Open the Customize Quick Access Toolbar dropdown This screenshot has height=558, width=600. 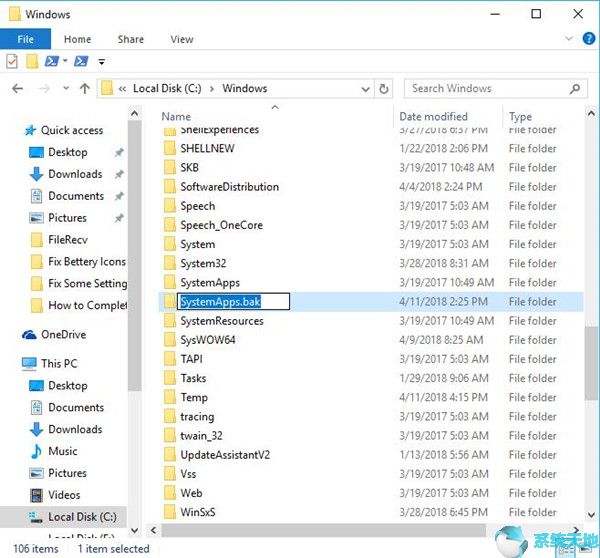tap(101, 62)
